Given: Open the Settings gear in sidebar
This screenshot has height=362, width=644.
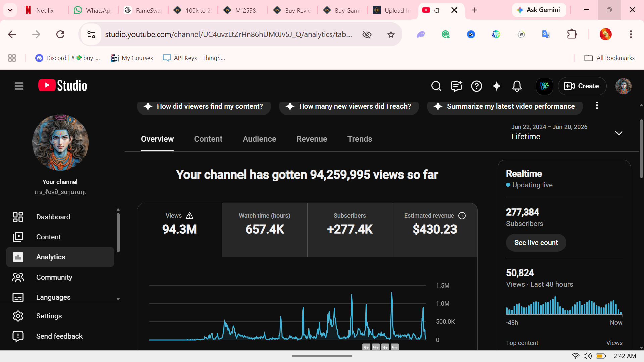Looking at the screenshot, I should 18,316.
